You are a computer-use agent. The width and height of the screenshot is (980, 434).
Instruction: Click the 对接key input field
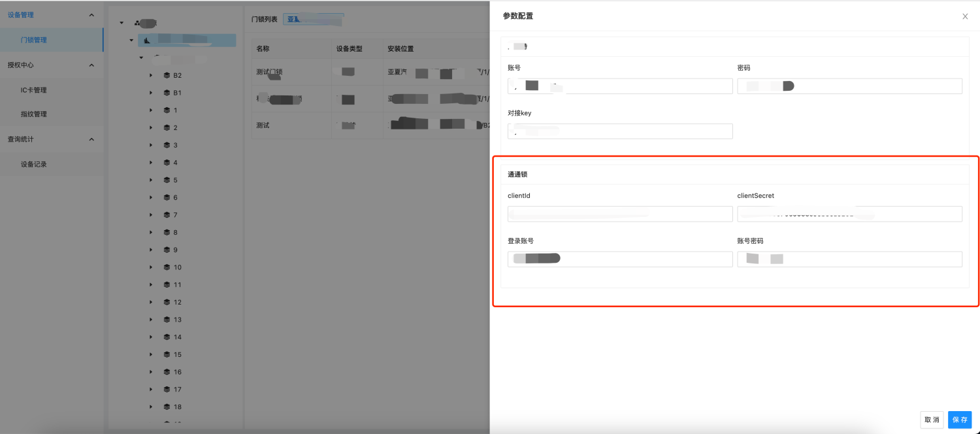(619, 131)
